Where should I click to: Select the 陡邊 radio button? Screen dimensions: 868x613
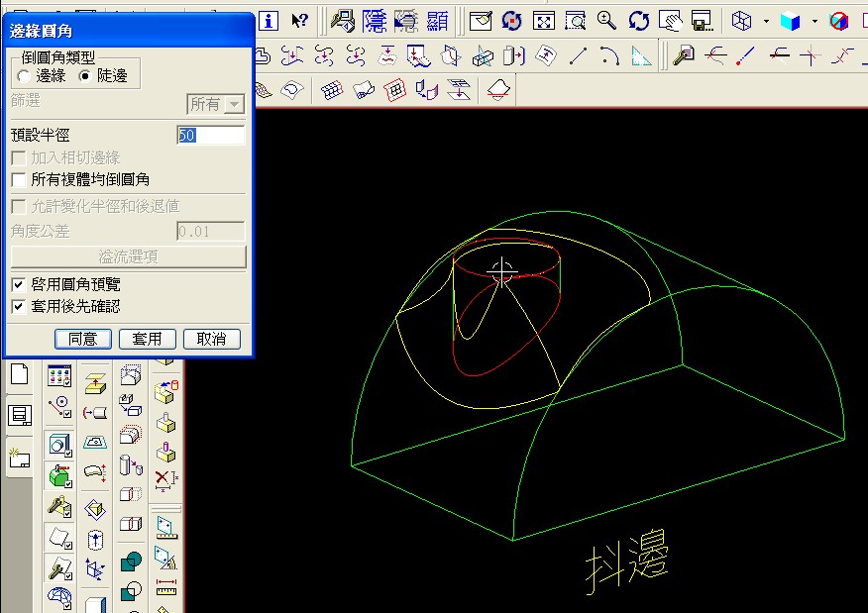[84, 76]
